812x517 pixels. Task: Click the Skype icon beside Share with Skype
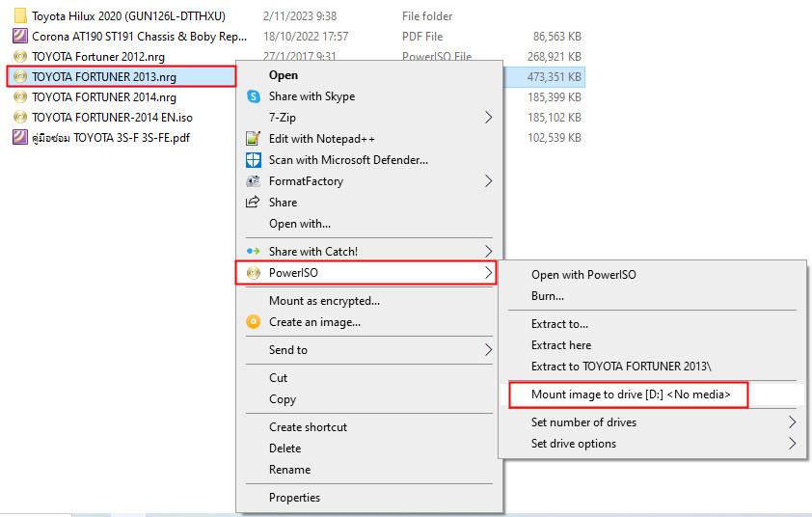(x=254, y=96)
